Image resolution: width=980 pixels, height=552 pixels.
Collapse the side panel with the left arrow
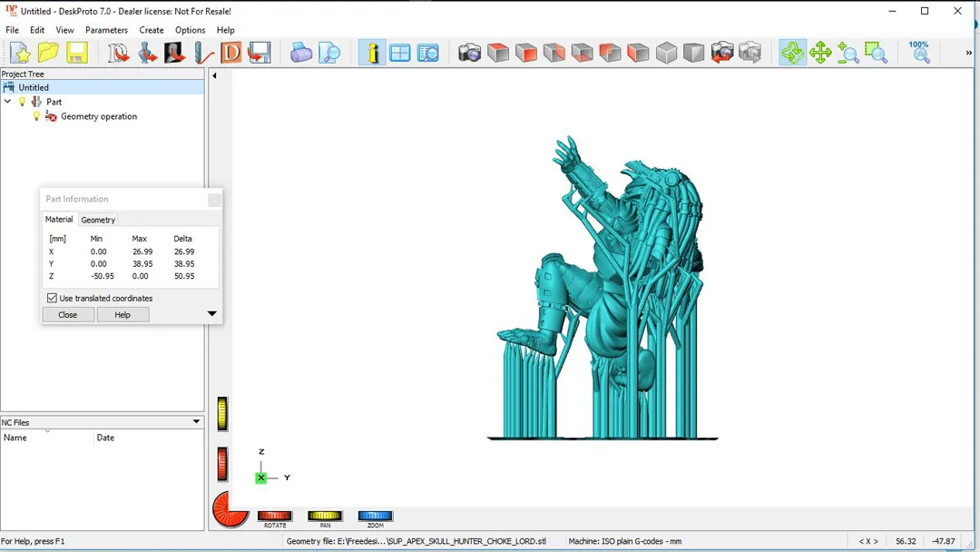point(214,75)
